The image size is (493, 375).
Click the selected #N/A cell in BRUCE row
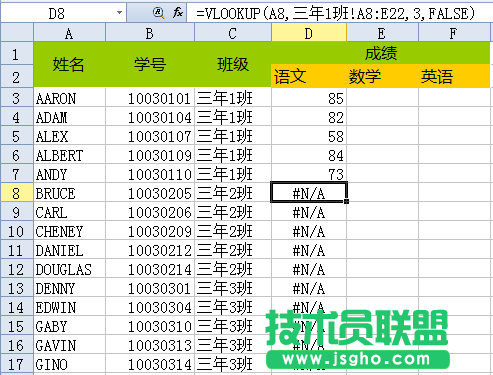pyautogui.click(x=309, y=192)
